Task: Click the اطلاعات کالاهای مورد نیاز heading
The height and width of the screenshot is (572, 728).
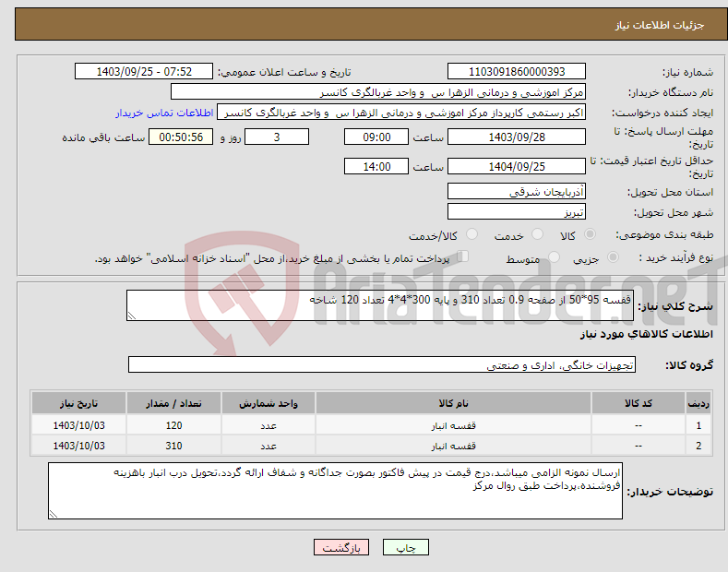Action: 646,334
